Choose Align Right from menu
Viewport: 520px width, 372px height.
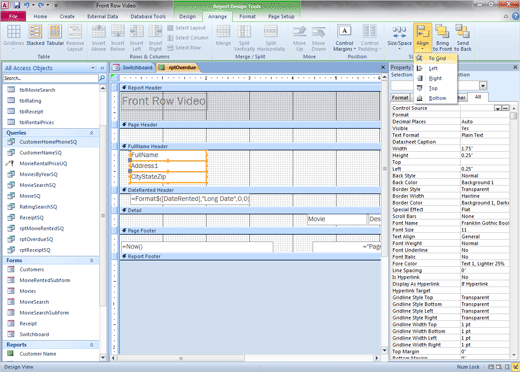click(x=436, y=78)
